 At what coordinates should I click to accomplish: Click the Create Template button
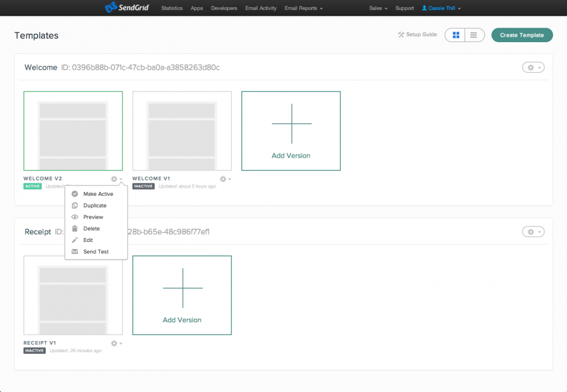(521, 35)
